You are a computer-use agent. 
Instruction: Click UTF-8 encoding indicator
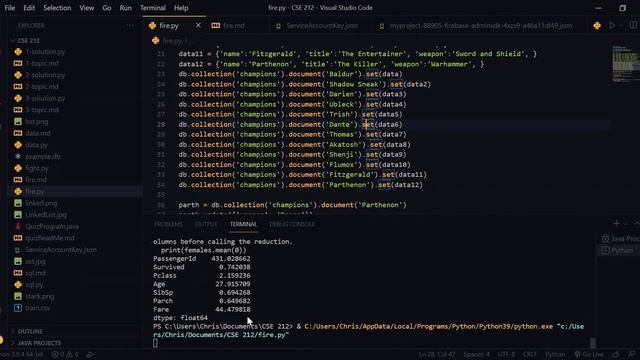coord(506,354)
